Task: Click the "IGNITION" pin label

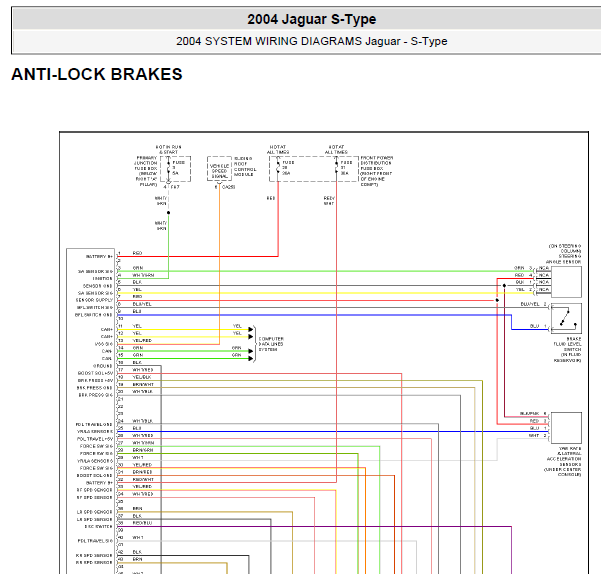Action: click(102, 279)
